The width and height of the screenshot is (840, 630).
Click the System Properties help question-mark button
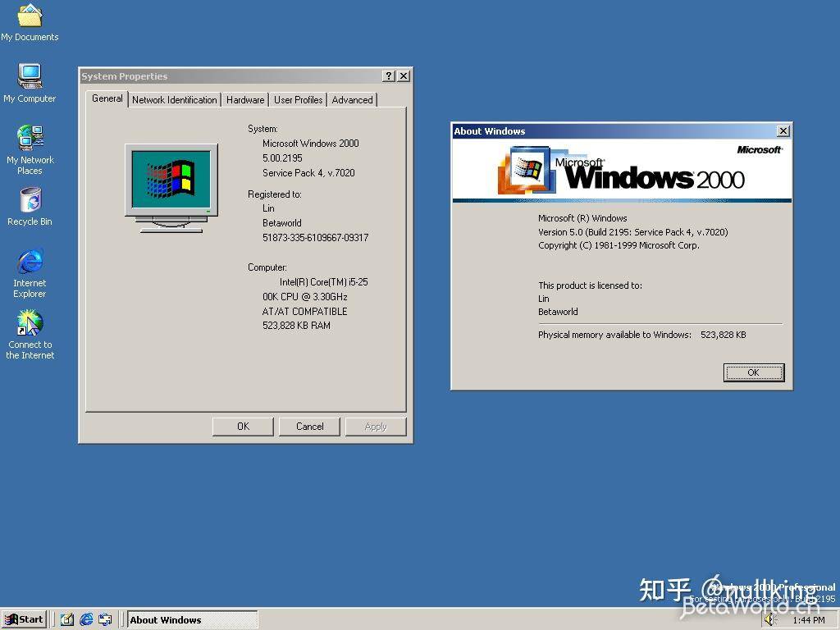click(390, 76)
